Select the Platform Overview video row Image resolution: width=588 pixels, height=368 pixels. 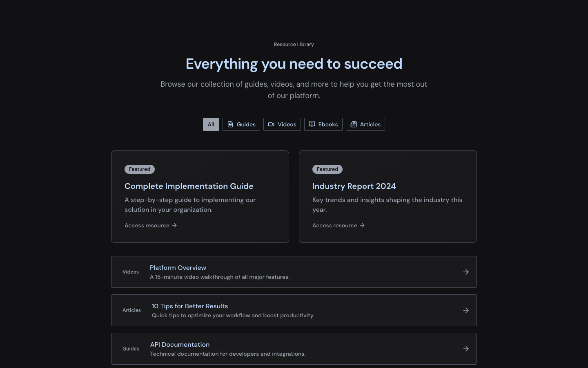pos(294,272)
